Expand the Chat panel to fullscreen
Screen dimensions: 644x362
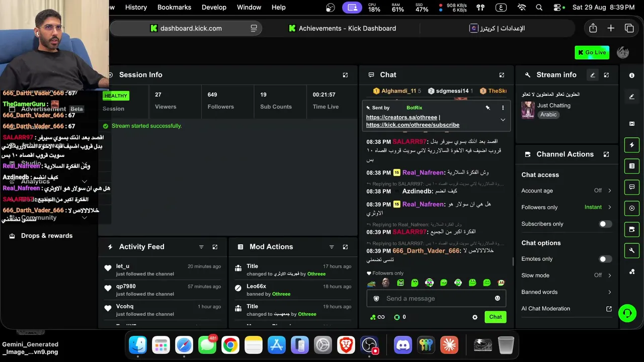click(502, 75)
